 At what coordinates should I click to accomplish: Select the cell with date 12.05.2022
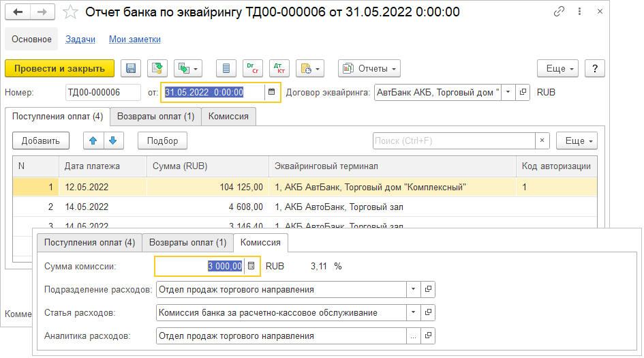coord(103,187)
